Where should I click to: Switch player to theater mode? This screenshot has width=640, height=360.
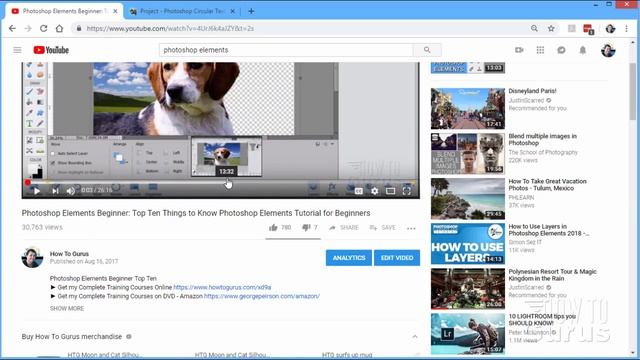point(391,191)
